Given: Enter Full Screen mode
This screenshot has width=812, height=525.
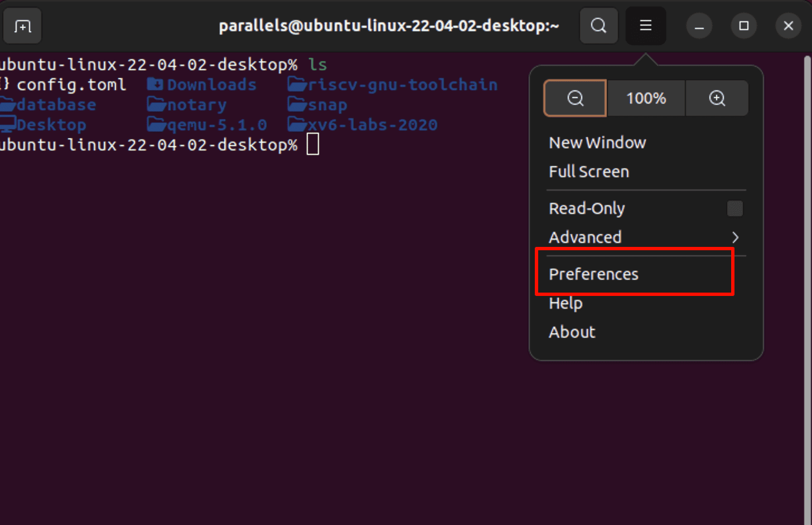Looking at the screenshot, I should (x=588, y=172).
